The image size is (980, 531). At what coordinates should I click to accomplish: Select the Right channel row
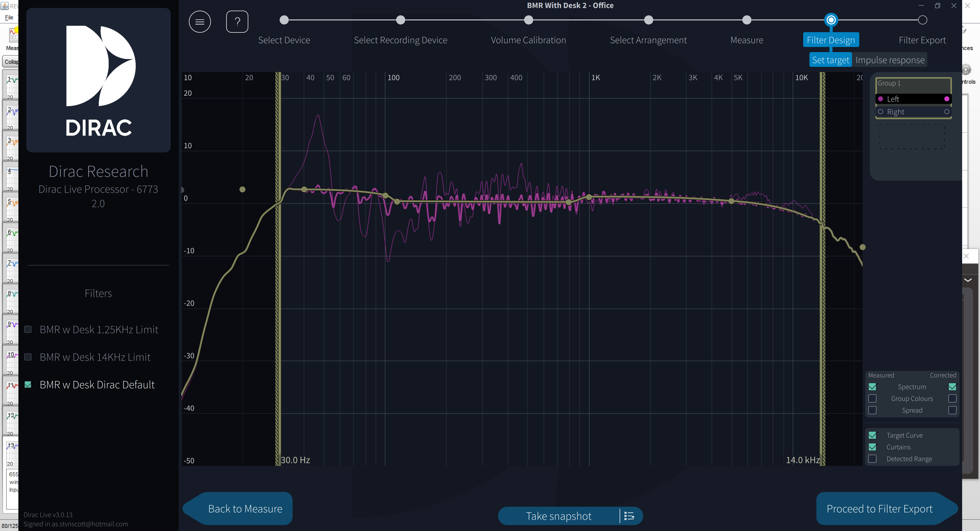913,112
